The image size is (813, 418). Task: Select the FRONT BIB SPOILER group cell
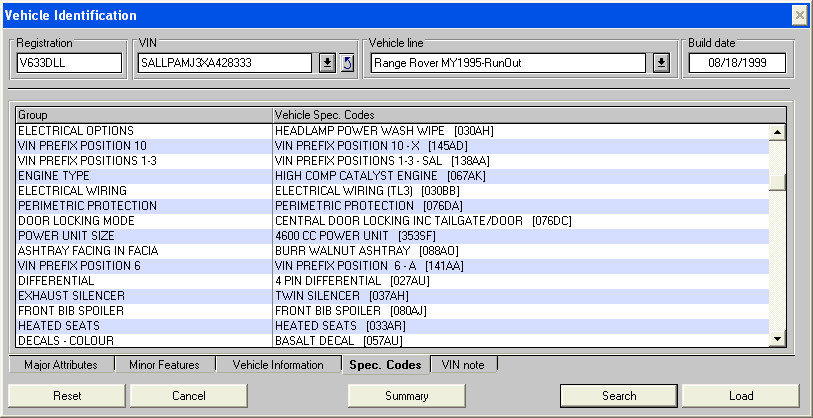click(144, 312)
